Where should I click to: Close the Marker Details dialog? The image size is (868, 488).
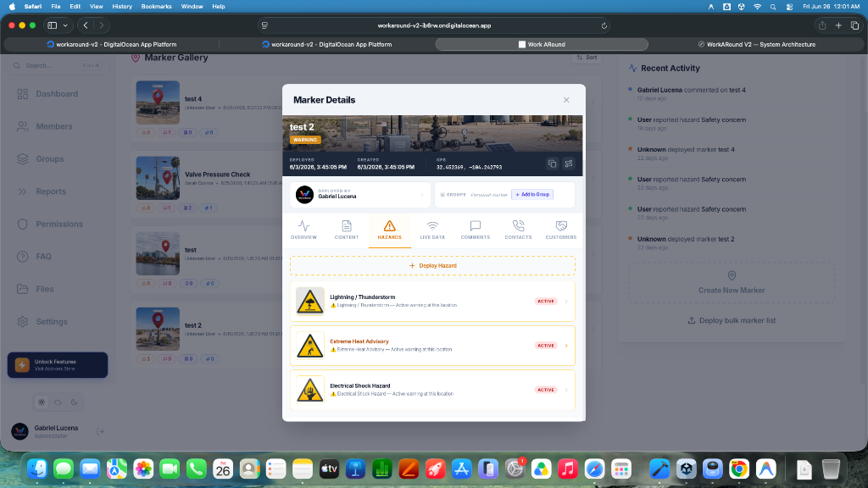(566, 100)
